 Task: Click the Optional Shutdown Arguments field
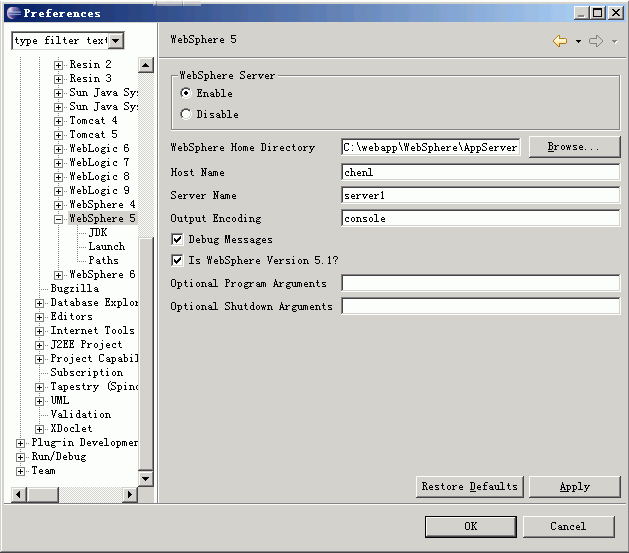point(481,306)
